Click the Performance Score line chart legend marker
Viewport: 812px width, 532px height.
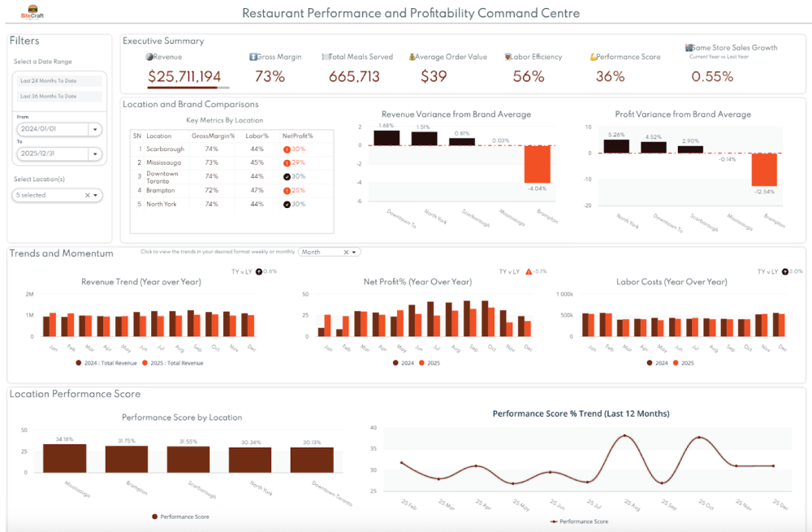554,521
